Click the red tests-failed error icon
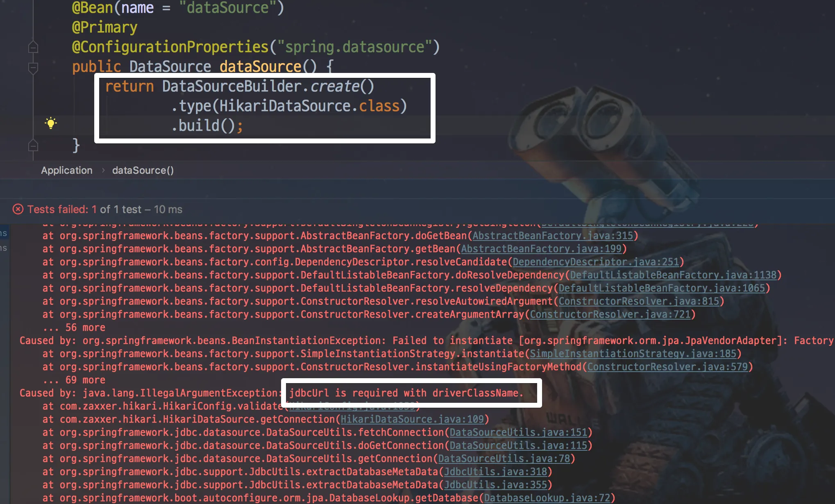Viewport: 835px width, 504px height. pyautogui.click(x=18, y=209)
